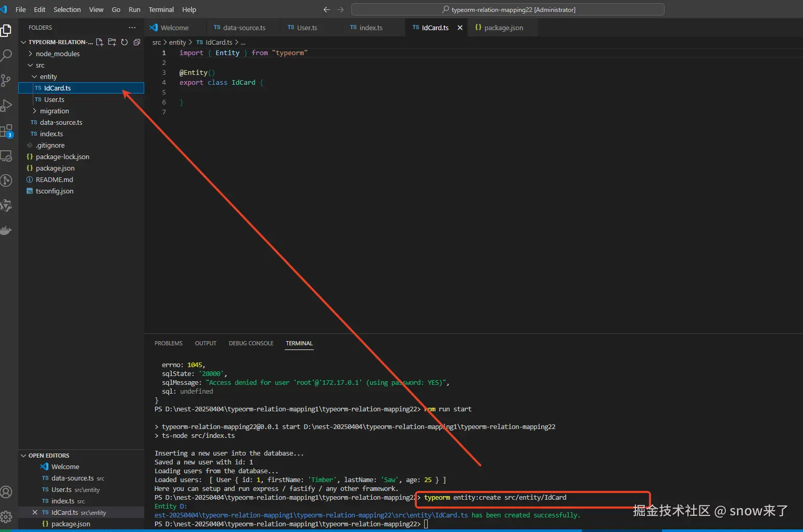Viewport: 803px width, 532px height.
Task: Close IdCard.ts in Open Editors list
Action: click(x=35, y=512)
